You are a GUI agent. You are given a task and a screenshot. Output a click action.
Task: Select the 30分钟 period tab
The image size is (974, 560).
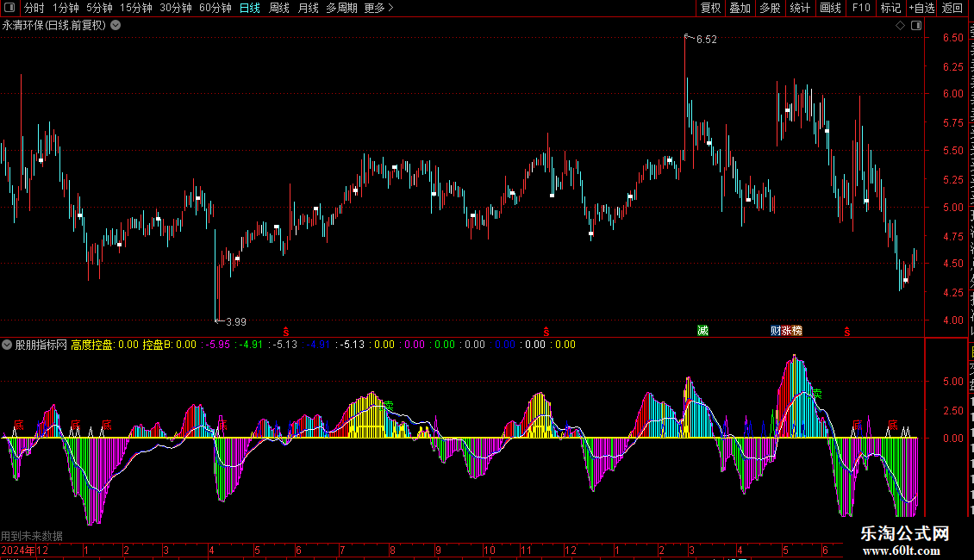pos(176,8)
